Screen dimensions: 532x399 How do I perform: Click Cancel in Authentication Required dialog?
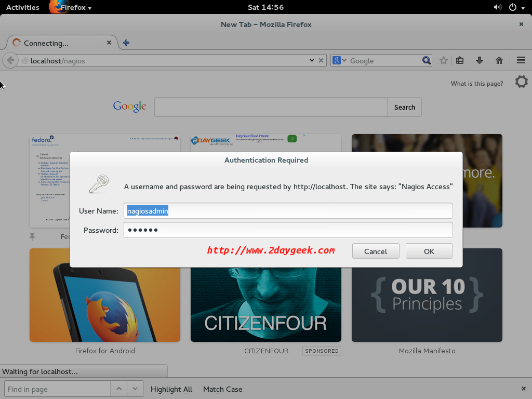pos(376,251)
